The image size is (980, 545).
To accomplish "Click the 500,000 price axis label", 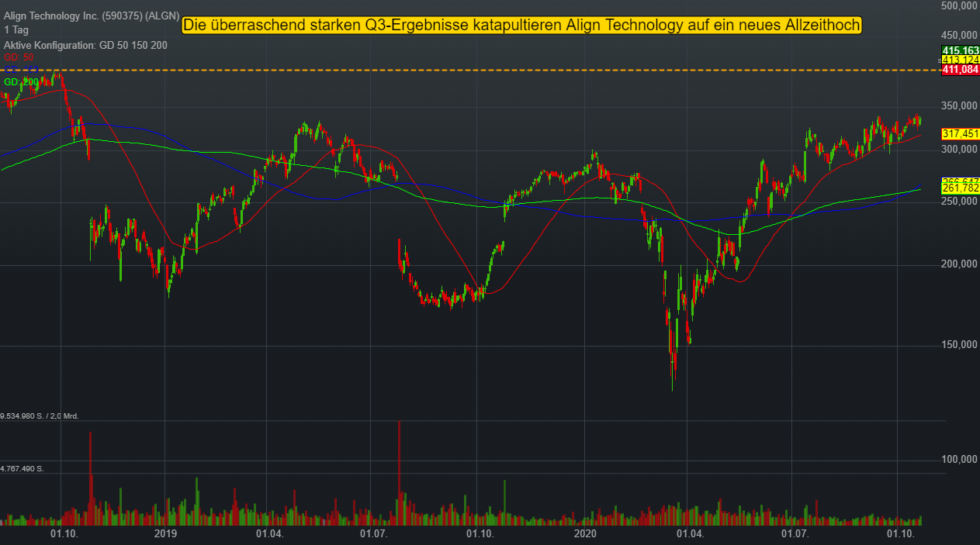I will [959, 6].
